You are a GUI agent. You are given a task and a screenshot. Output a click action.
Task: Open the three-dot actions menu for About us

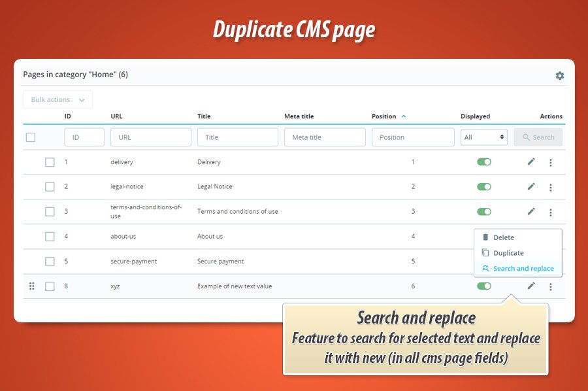pos(551,236)
